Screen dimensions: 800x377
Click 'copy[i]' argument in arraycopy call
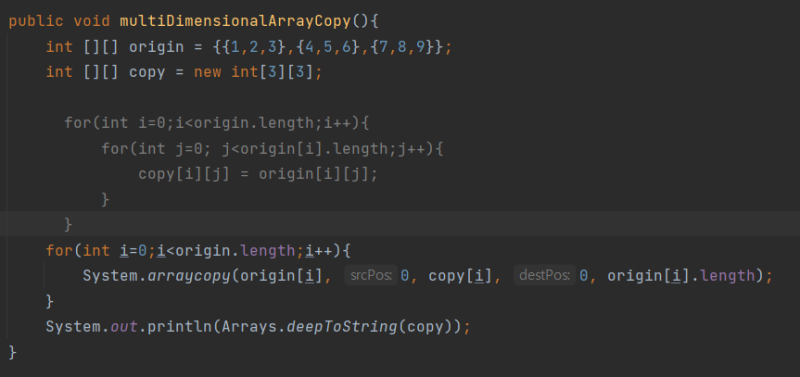(x=461, y=276)
